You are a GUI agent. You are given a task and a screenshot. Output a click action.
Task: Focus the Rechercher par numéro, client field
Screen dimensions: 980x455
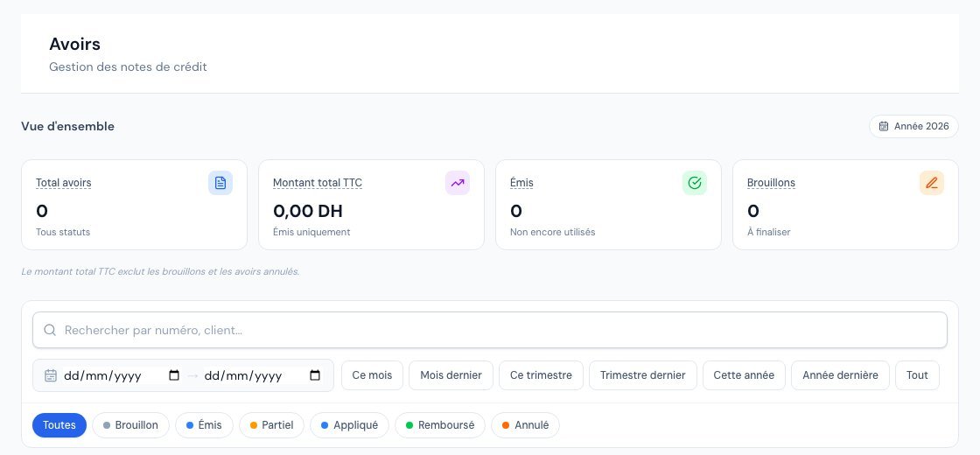[490, 330]
